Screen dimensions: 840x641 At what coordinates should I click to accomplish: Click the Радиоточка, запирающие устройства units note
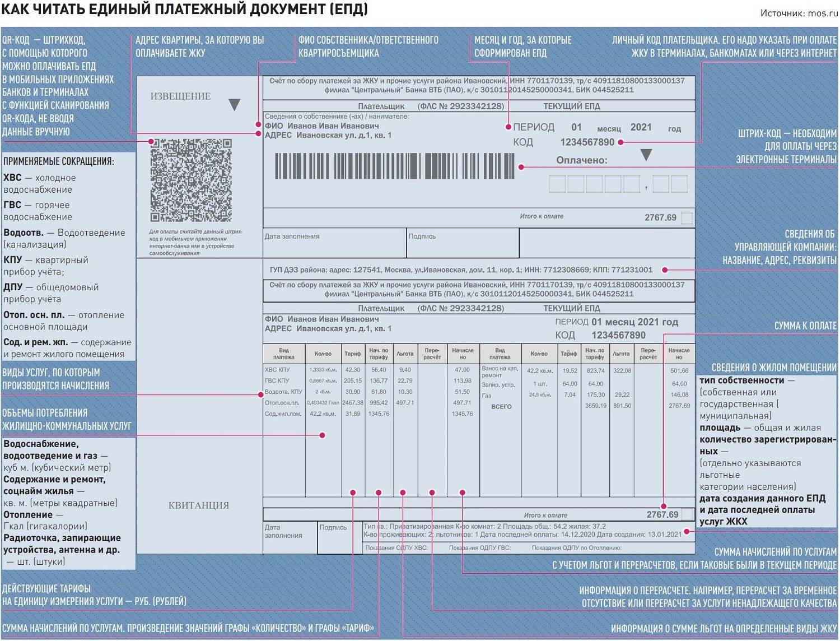[62, 550]
